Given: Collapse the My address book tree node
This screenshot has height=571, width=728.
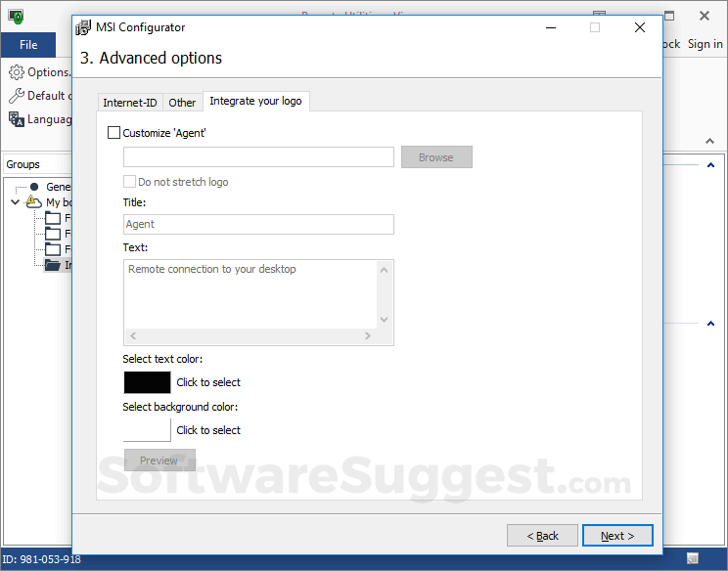Looking at the screenshot, I should click(x=15, y=202).
